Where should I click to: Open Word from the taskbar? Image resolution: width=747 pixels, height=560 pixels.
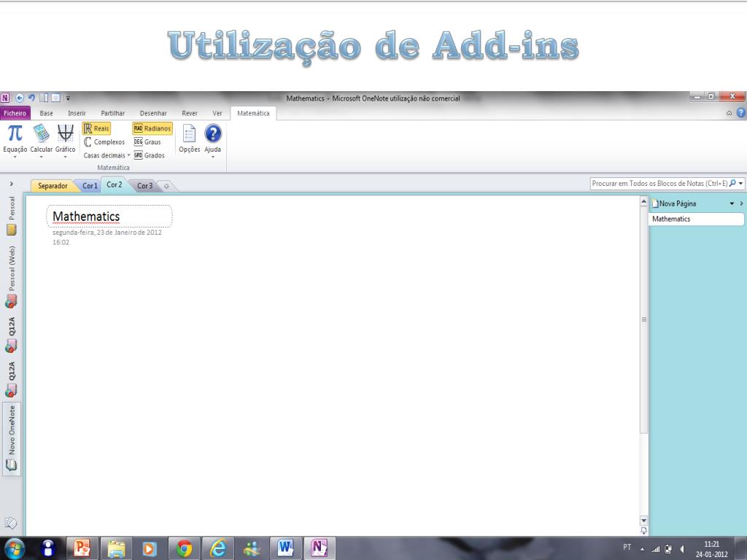coord(285,548)
